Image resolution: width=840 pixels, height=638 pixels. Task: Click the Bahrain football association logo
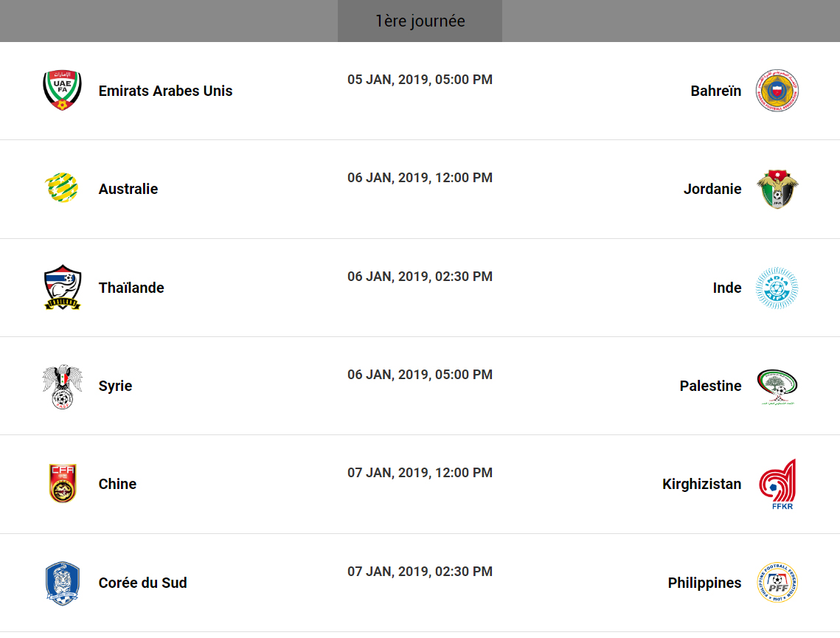[777, 91]
